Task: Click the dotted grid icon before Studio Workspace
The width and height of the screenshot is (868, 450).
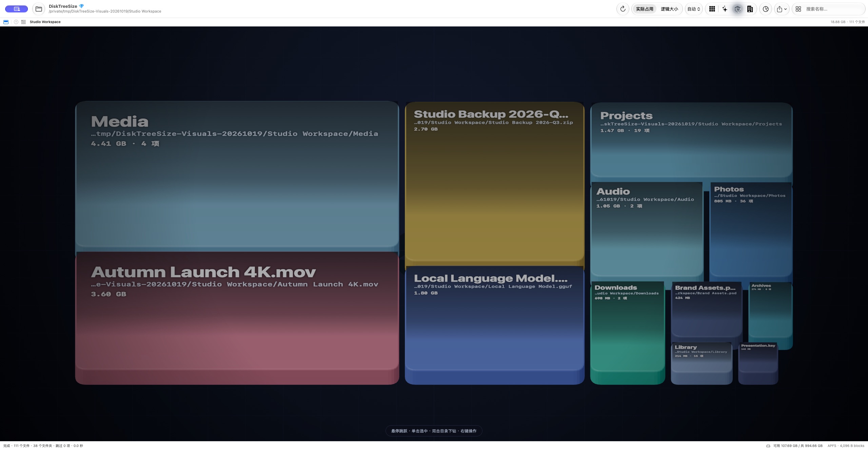Action: click(x=23, y=22)
